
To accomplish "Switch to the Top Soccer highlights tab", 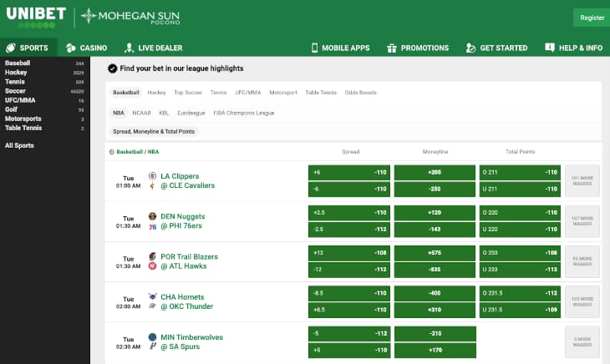I will coord(188,93).
